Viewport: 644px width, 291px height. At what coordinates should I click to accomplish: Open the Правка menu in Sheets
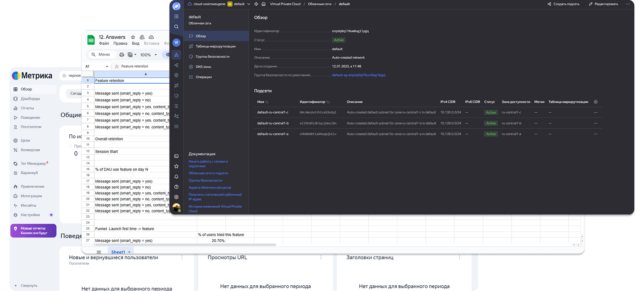pos(120,43)
